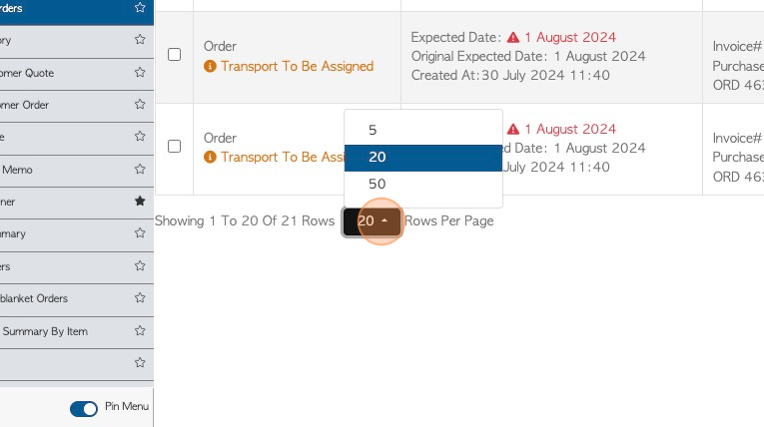Image resolution: width=764 pixels, height=427 pixels.
Task: Star the Customer Order sidebar entry
Action: click(x=140, y=104)
